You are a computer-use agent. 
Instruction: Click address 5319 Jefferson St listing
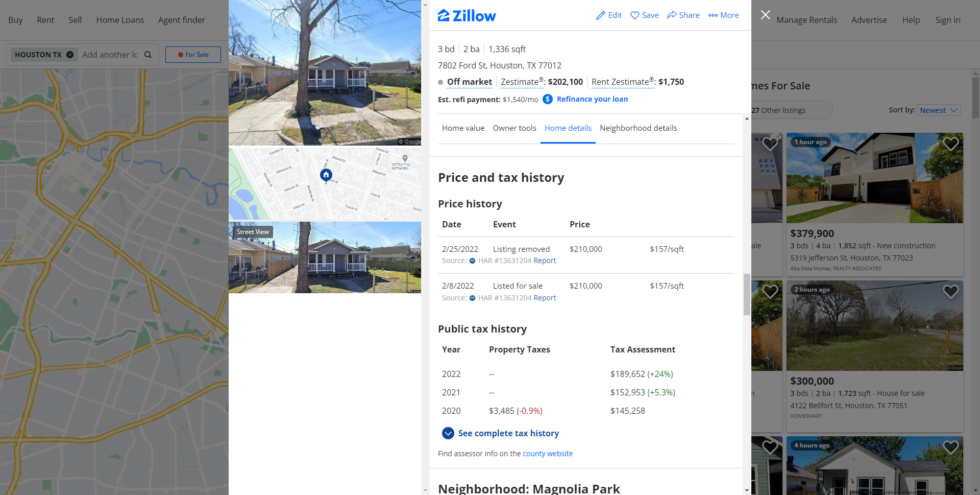point(851,258)
